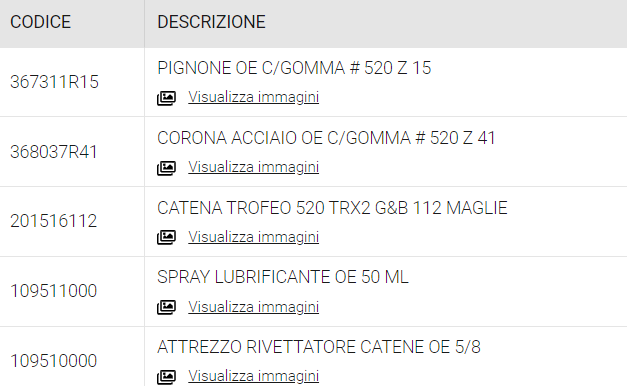Open Visualizza immagini link under PIGNONE OE
Screen dimensions: 627x386
pyautogui.click(x=254, y=97)
